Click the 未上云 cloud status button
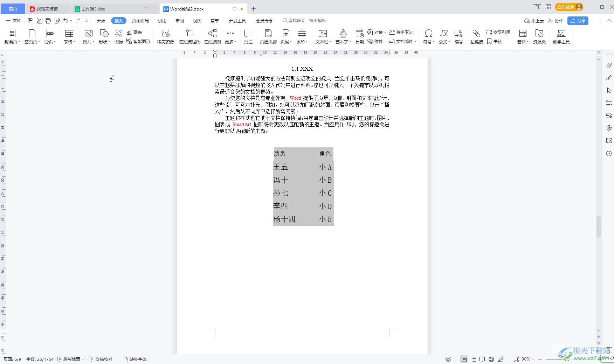 coord(534,21)
